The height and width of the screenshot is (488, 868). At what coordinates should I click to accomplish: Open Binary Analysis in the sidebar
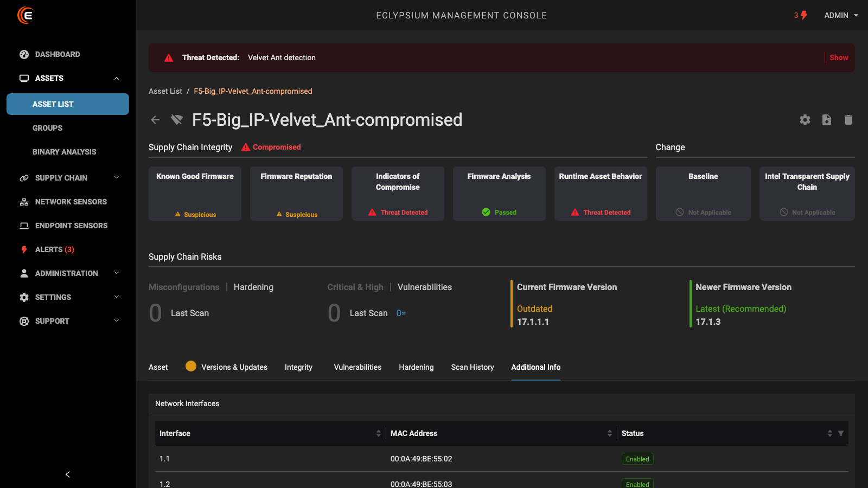[64, 152]
